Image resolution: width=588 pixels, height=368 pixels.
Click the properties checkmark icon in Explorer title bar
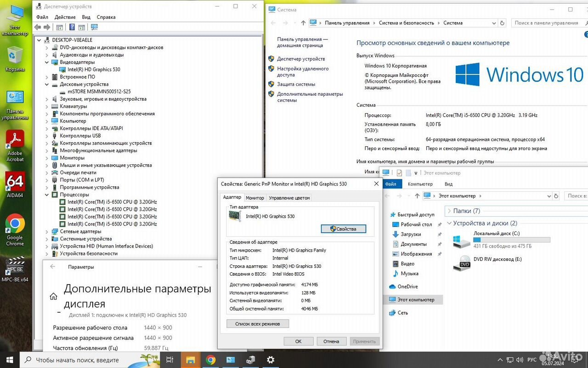click(x=399, y=173)
